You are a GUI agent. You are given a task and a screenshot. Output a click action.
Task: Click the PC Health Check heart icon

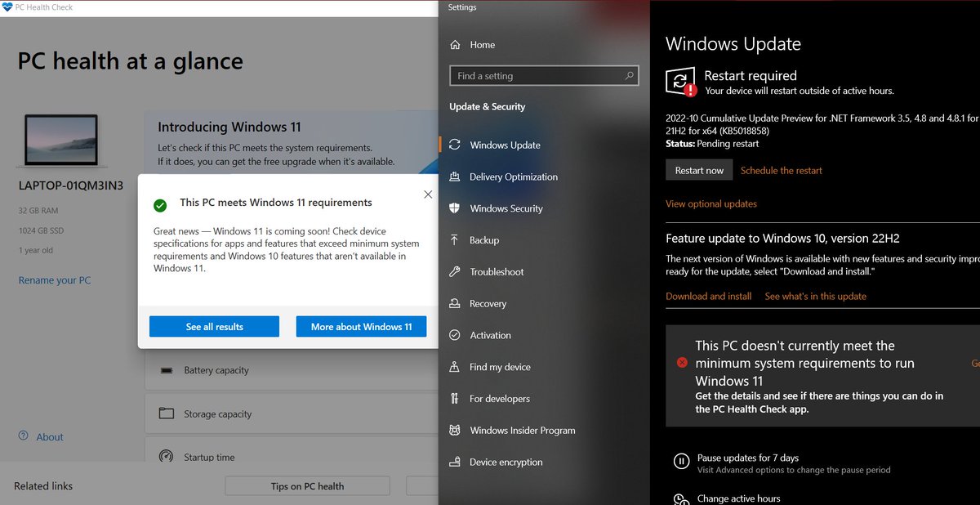click(x=7, y=7)
